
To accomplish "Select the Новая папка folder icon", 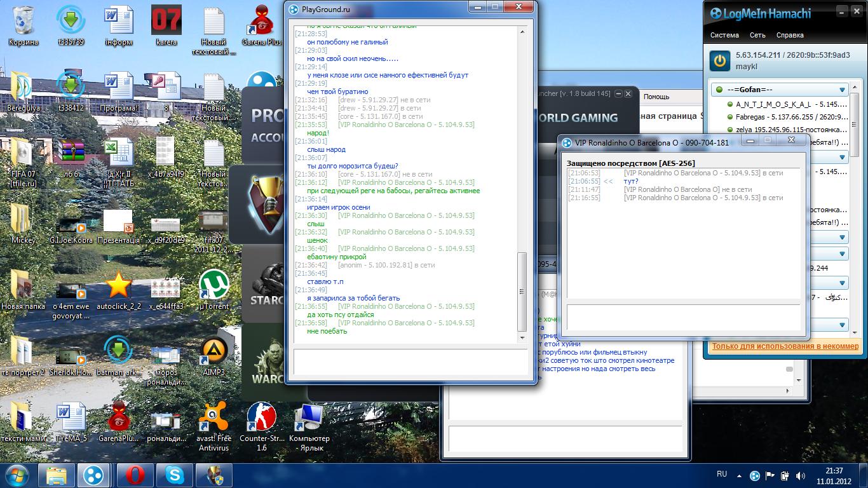I will coord(24,290).
